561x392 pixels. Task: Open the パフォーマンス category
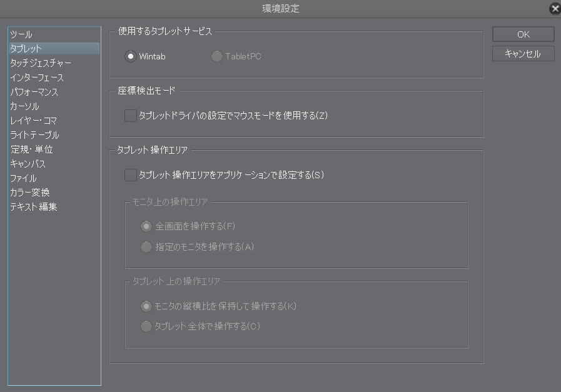34,92
